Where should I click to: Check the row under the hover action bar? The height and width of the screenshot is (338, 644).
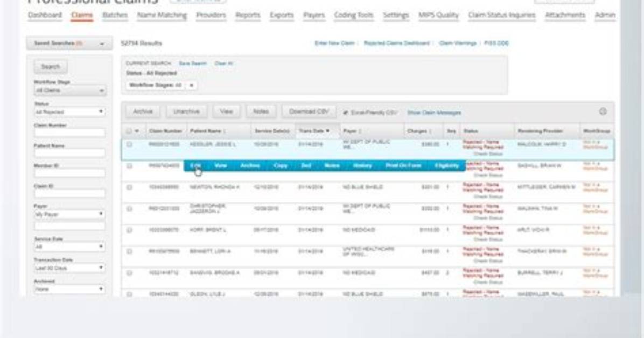pos(129,166)
